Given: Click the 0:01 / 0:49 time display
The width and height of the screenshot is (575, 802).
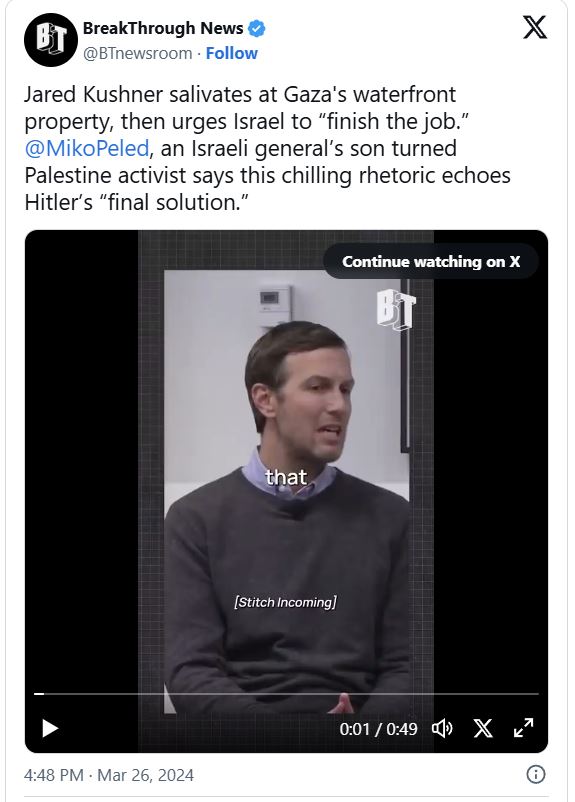Looking at the screenshot, I should (x=379, y=729).
